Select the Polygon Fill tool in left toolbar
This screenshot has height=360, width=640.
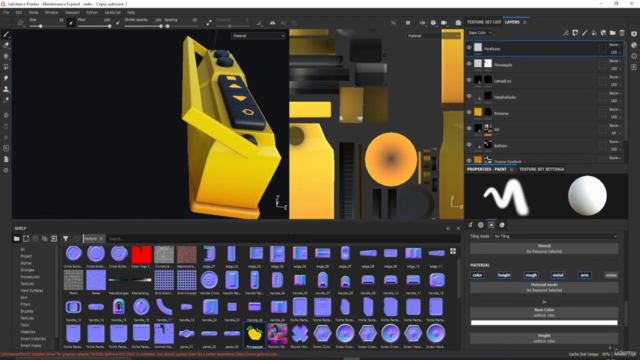point(6,67)
